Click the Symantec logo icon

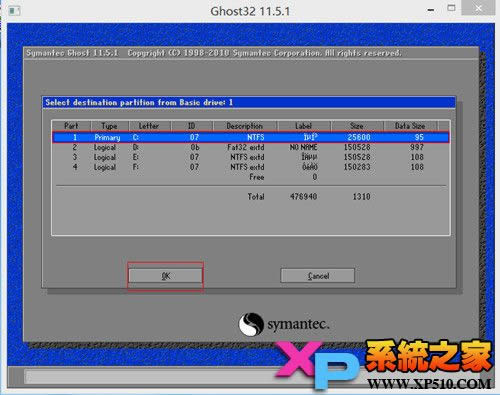click(251, 324)
